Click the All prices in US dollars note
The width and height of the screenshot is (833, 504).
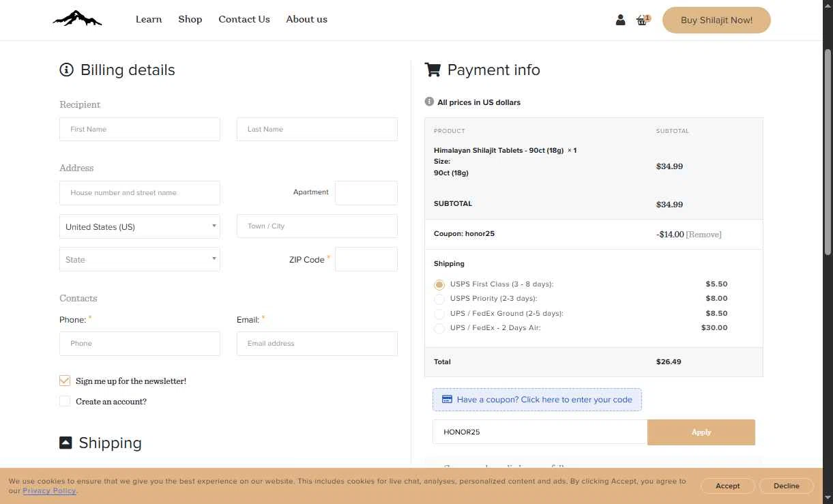(479, 102)
